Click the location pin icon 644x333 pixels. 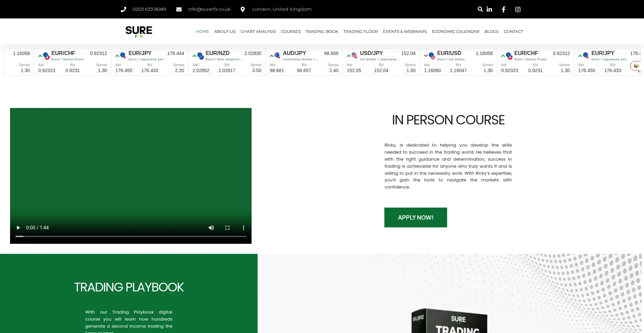(243, 9)
